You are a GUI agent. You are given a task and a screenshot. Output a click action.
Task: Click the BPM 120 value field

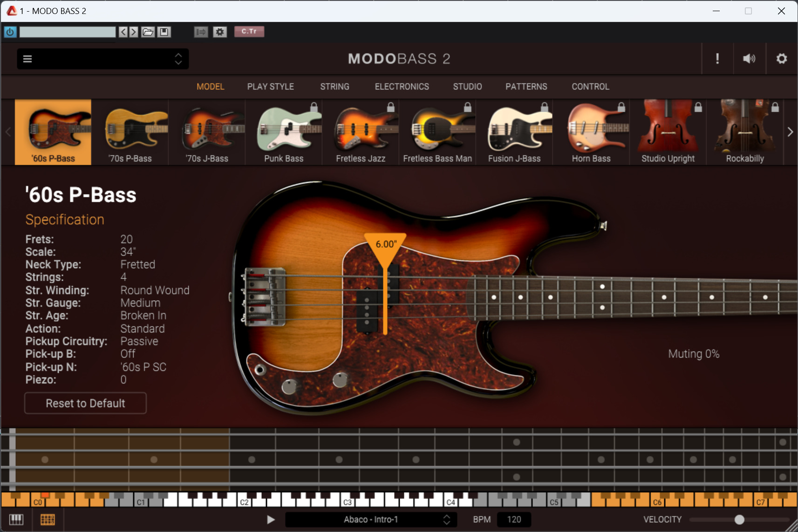pos(514,519)
